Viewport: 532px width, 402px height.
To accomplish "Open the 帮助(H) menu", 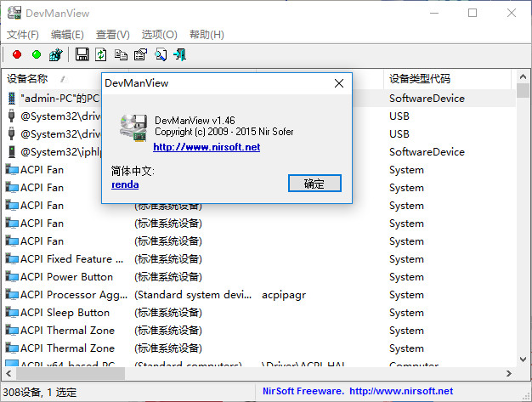I will point(207,35).
